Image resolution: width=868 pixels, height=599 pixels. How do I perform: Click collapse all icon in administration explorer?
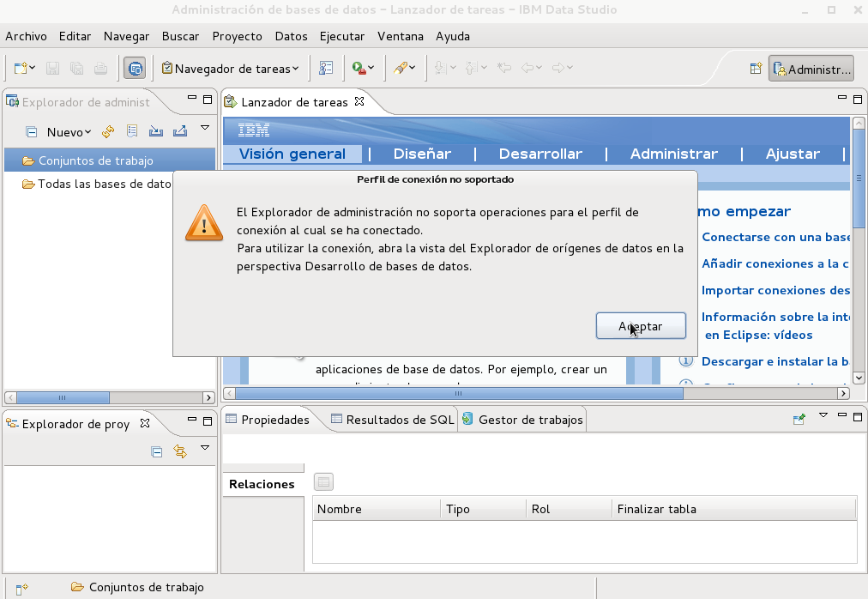[x=32, y=132]
